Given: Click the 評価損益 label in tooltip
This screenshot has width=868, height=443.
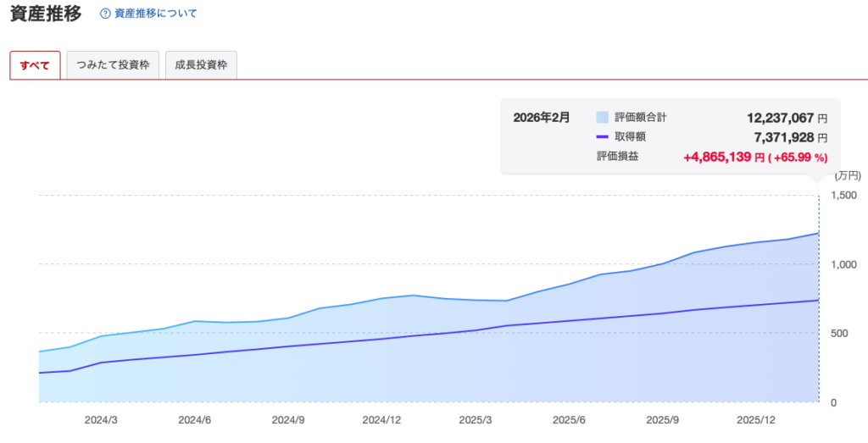Looking at the screenshot, I should tap(618, 156).
